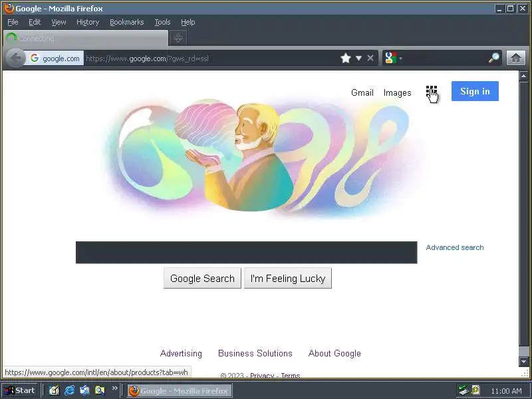
Task: Open the Start menu
Action: 20,390
